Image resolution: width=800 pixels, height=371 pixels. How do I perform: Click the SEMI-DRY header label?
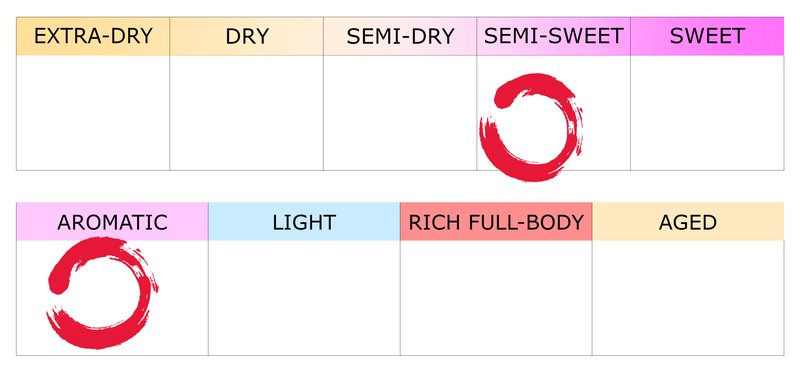400,36
